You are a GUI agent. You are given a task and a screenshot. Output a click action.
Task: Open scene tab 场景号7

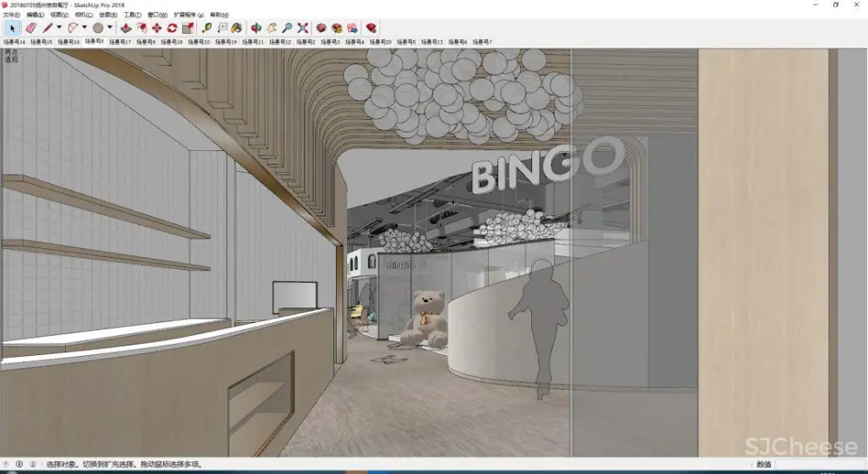click(x=483, y=42)
